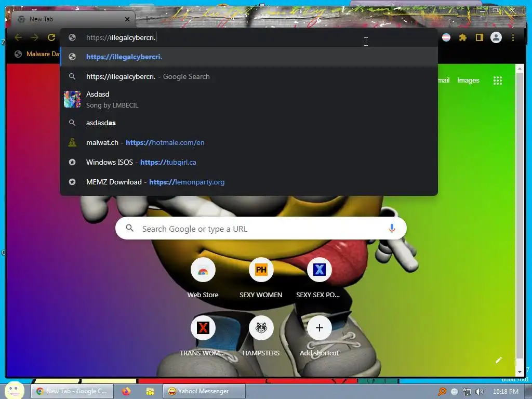Launch Firefox from the taskbar
532x399 pixels.
click(x=126, y=391)
